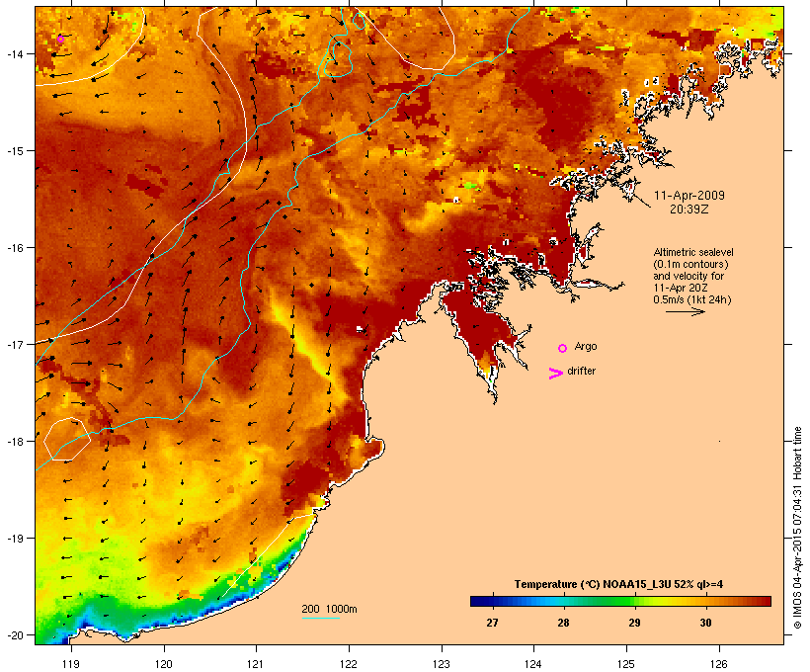Click the Temperature NOAA15_L3U title text

[x=618, y=584]
